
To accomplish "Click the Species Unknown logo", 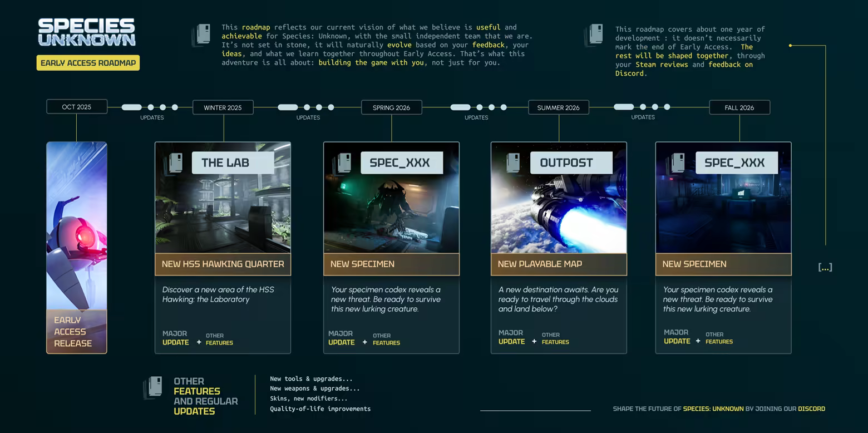I will pyautogui.click(x=87, y=32).
